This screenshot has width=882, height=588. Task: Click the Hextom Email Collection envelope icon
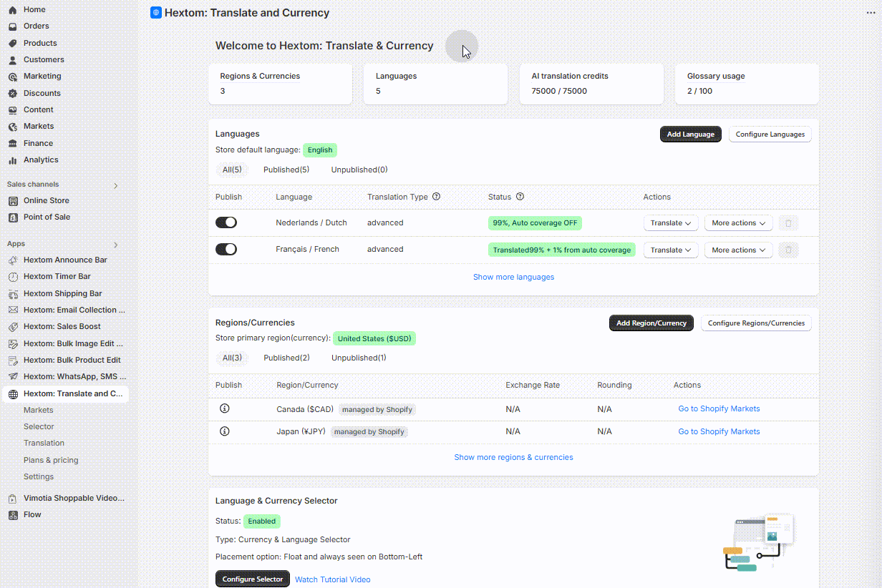tap(12, 310)
